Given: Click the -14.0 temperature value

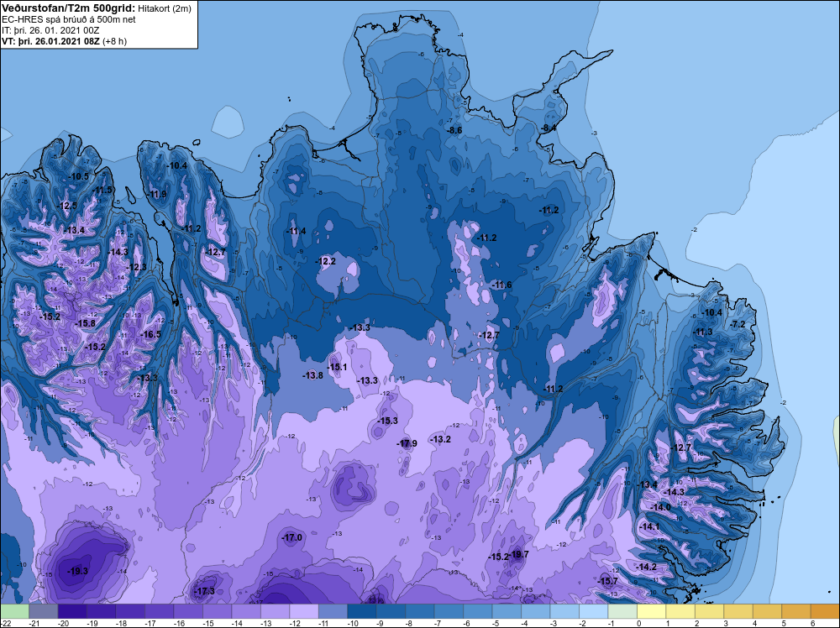Looking at the screenshot, I should click(x=660, y=507).
